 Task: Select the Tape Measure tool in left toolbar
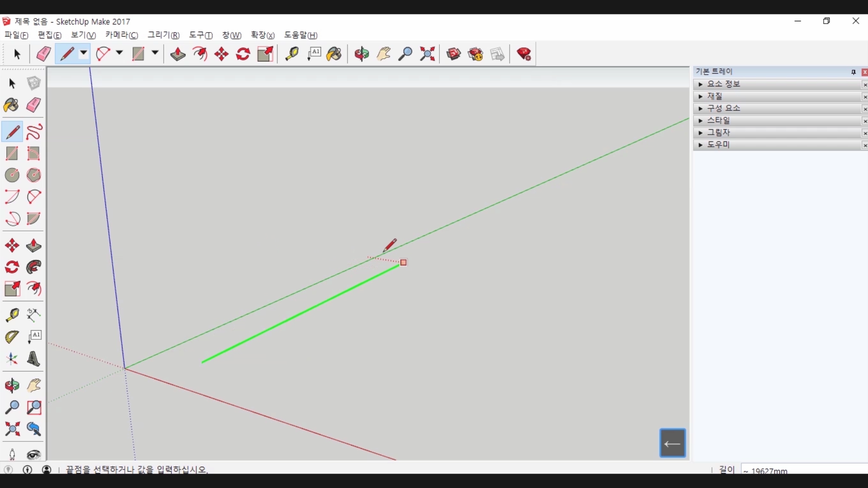pyautogui.click(x=12, y=315)
